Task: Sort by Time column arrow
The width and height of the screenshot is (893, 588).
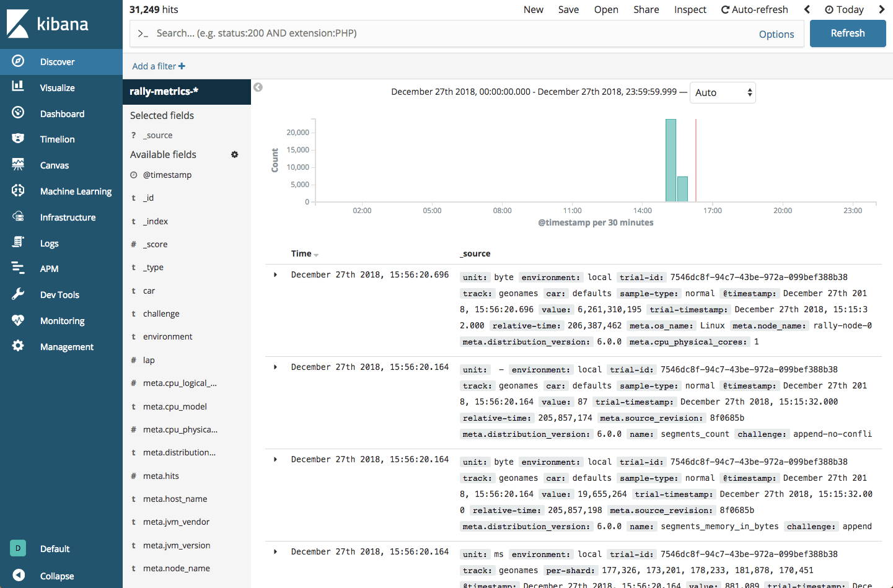Action: 316,255
